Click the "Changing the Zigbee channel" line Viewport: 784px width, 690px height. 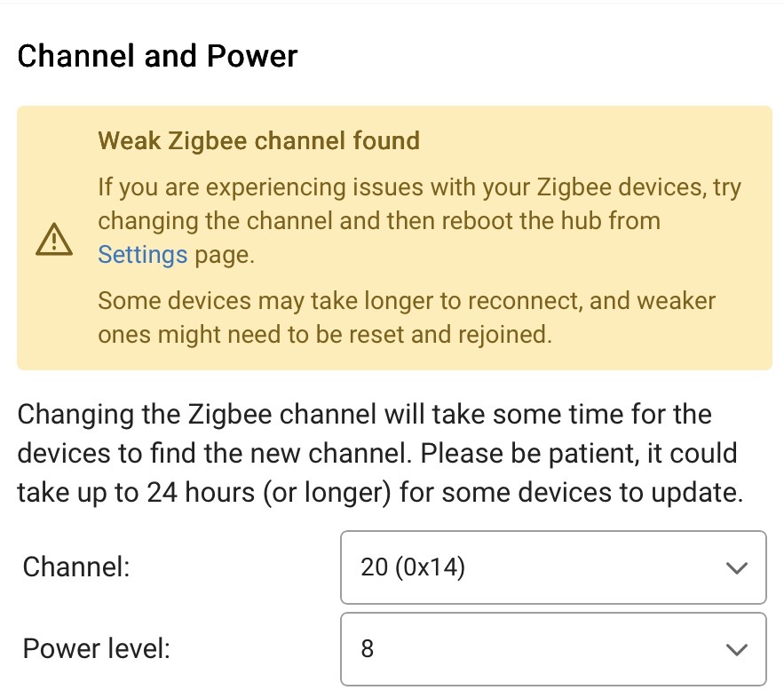364,414
